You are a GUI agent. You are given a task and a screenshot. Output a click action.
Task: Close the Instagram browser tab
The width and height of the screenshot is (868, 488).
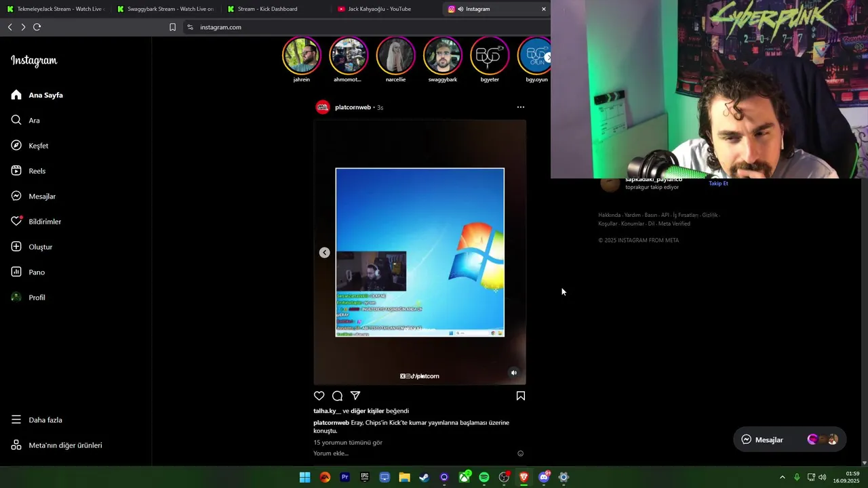click(543, 9)
